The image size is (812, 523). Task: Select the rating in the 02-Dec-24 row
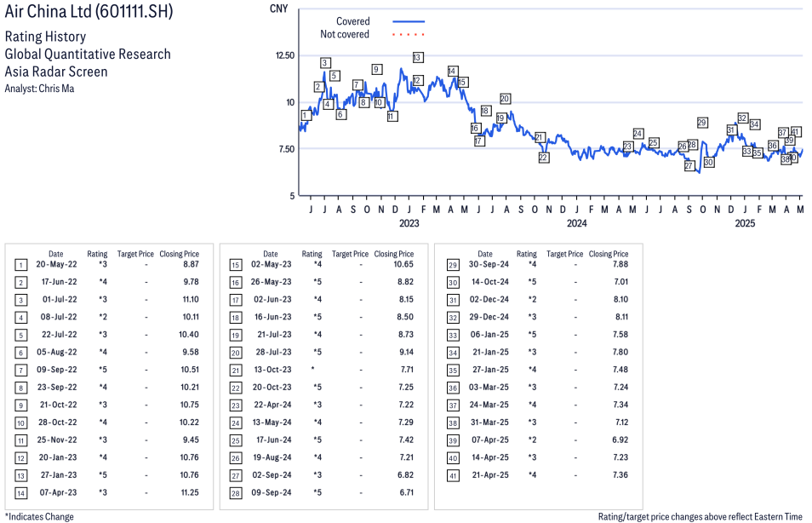pos(532,300)
